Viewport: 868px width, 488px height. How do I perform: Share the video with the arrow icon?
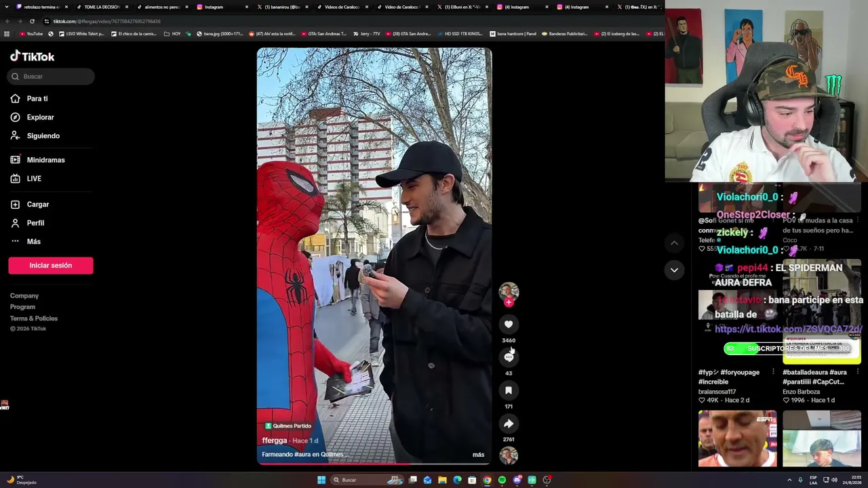click(509, 424)
